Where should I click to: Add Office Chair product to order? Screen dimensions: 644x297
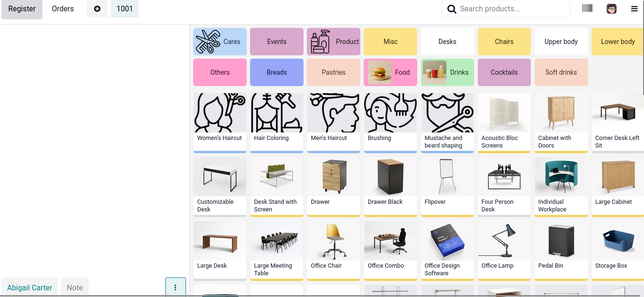[x=333, y=251]
